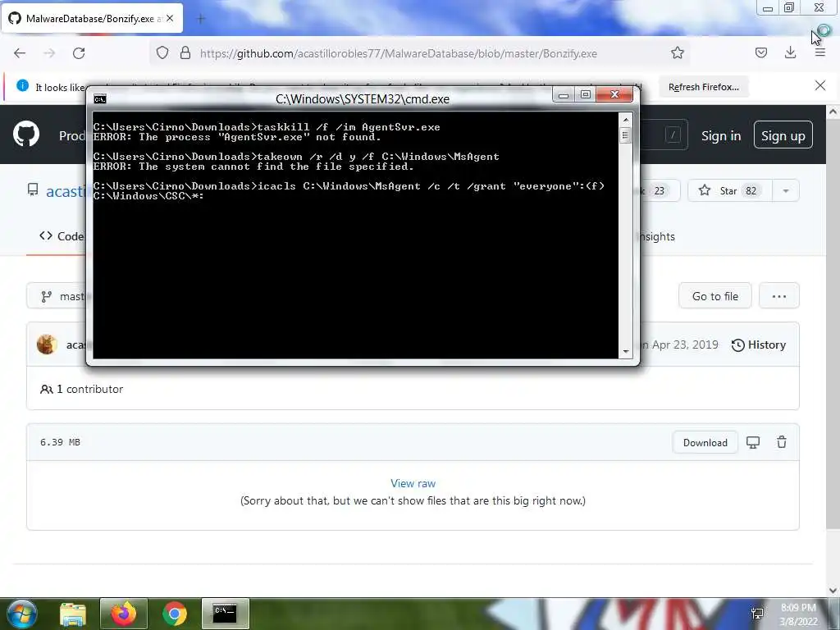
Task: Click the Firefox forward arrow
Action: [49, 53]
